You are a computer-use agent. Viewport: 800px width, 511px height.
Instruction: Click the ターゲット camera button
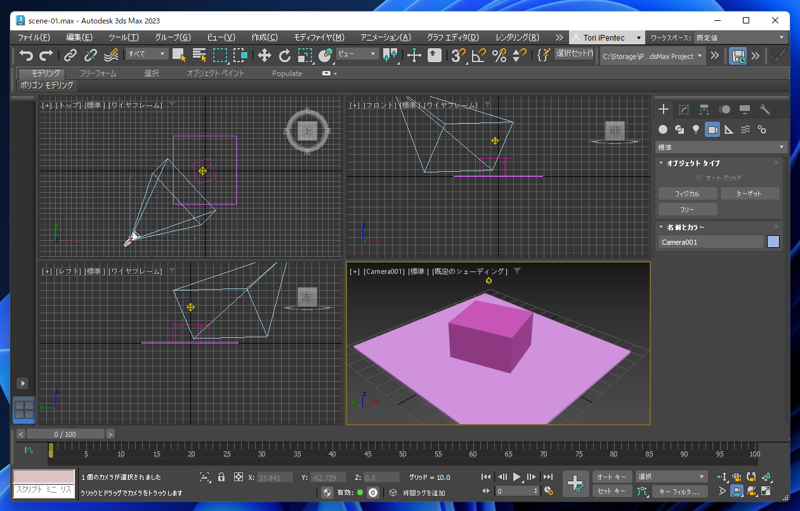(749, 193)
